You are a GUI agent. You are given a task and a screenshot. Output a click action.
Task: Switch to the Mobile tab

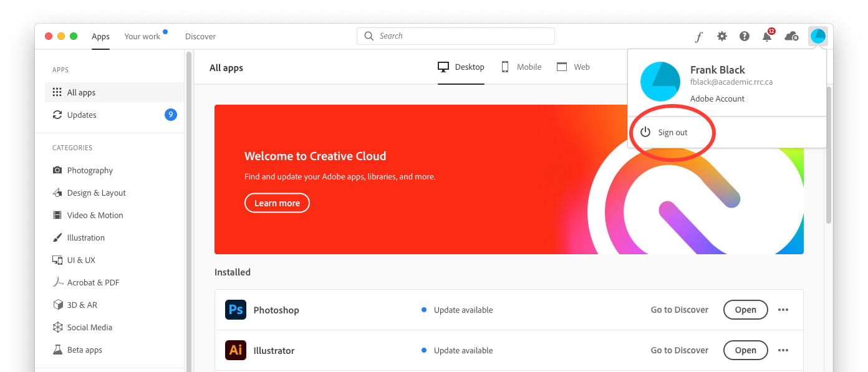[x=521, y=67]
